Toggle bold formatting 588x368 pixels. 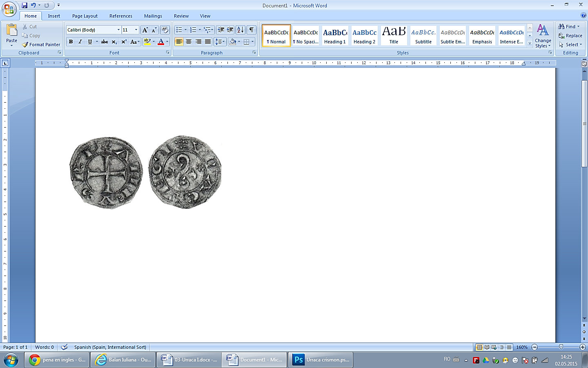(71, 42)
